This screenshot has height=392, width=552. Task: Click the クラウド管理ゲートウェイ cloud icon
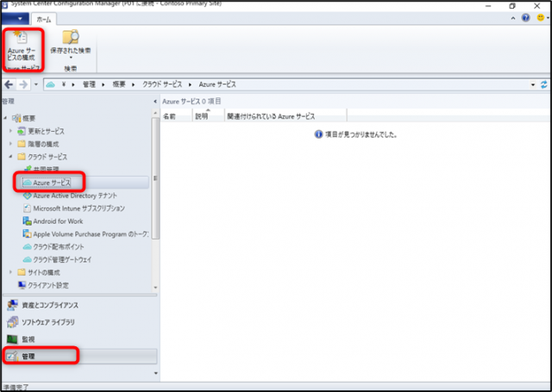pyautogui.click(x=27, y=260)
